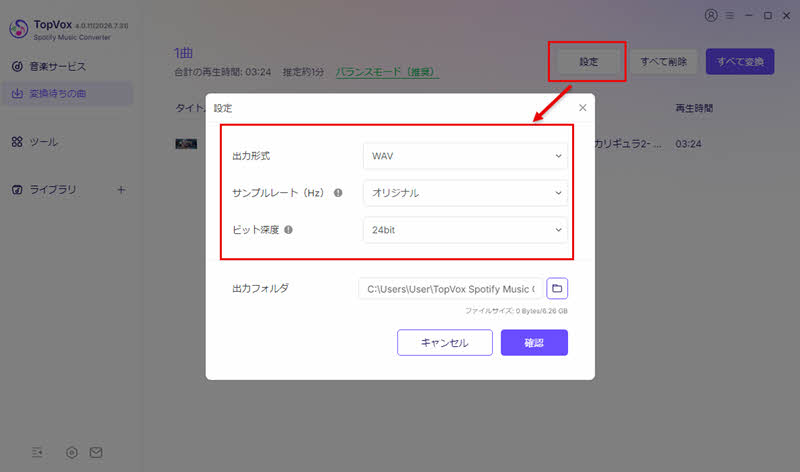Click the 音楽サービス sidebar icon
800x472 pixels.
tap(17, 66)
